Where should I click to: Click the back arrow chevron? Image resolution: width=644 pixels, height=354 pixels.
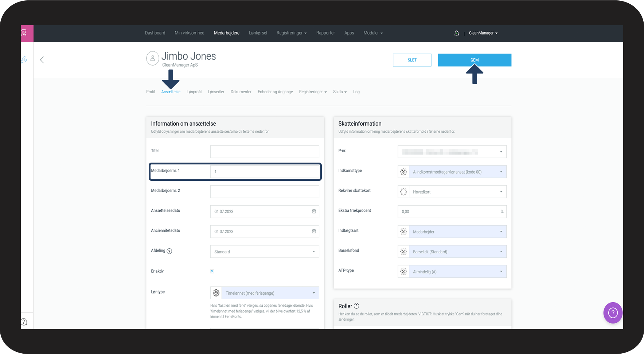42,60
